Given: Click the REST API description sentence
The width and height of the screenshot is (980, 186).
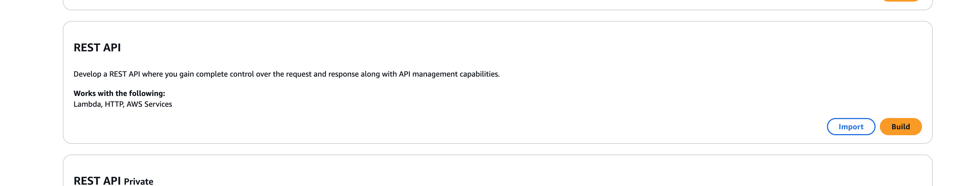Looking at the screenshot, I should coord(286,74).
